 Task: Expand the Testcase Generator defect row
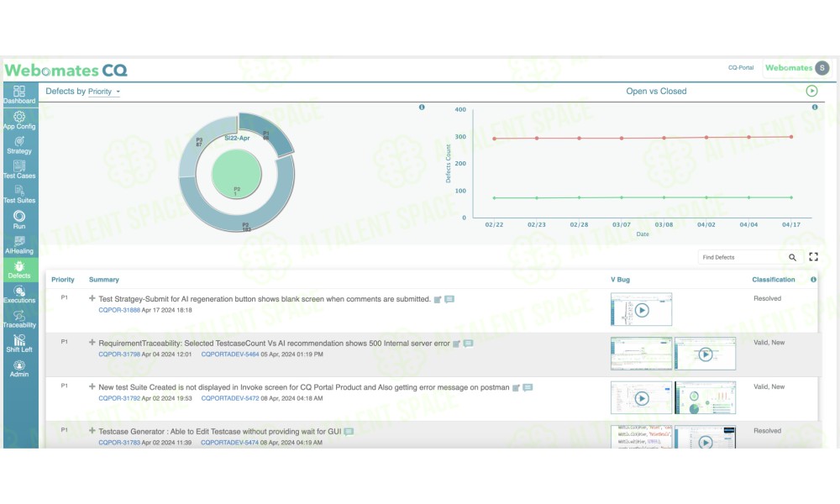tap(92, 431)
